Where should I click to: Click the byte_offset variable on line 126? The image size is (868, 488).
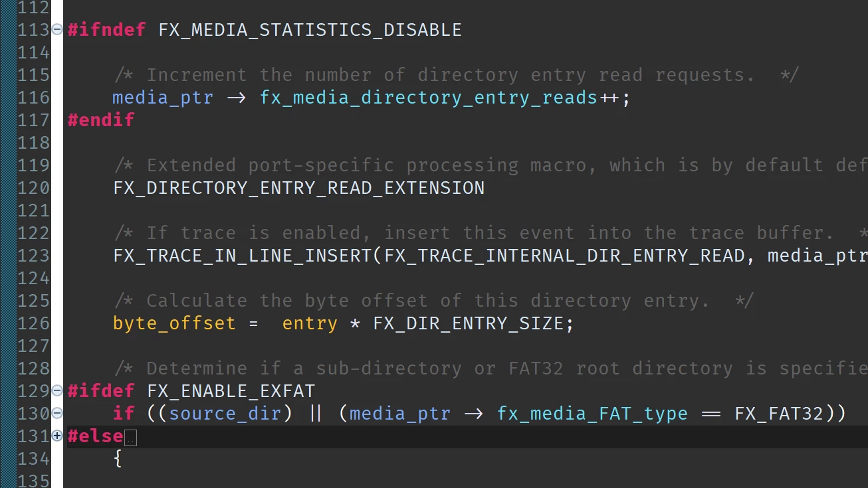coord(175,323)
